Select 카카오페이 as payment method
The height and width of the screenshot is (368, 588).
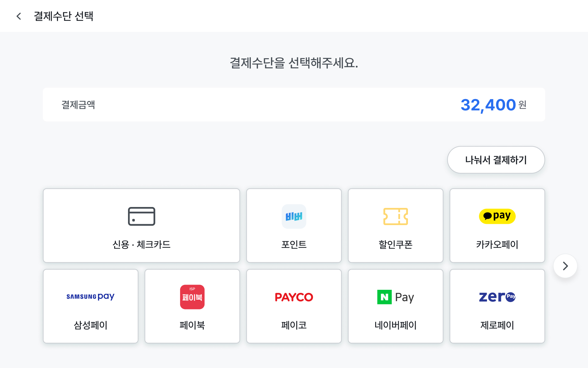coord(497,226)
